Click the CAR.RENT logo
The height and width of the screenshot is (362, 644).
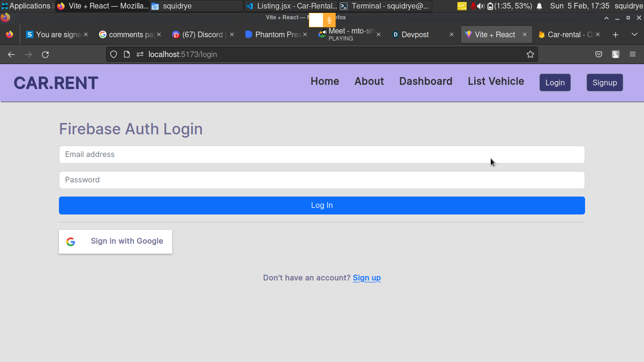[56, 83]
